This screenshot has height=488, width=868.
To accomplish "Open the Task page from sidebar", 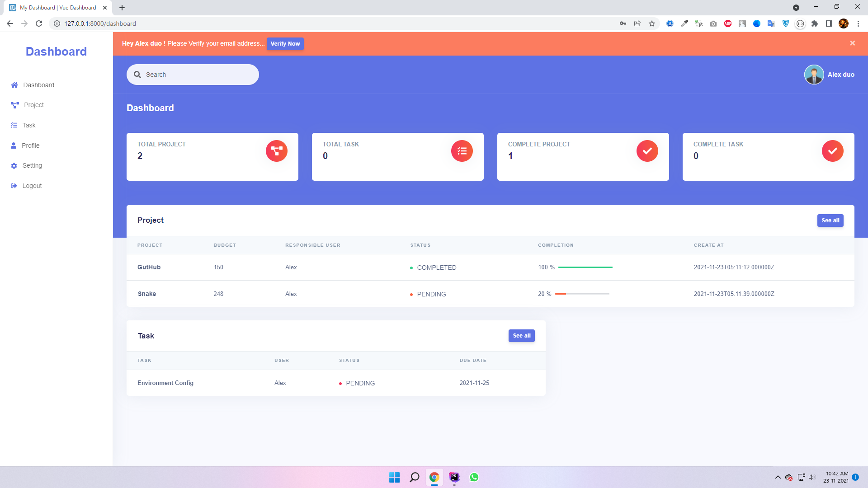I will (29, 125).
